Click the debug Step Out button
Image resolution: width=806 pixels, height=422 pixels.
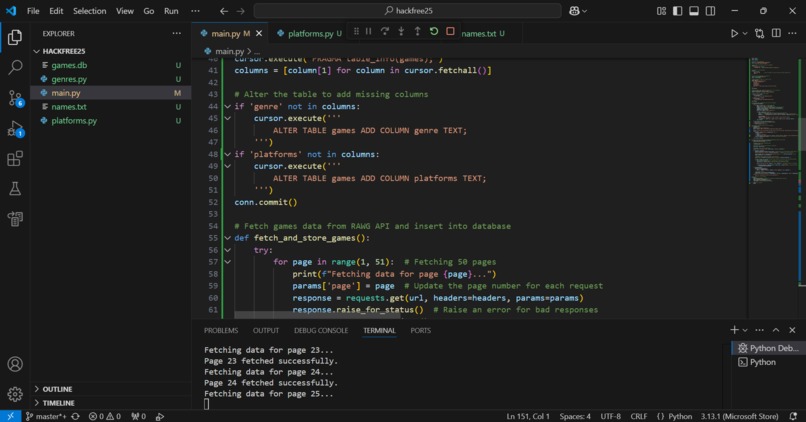417,32
